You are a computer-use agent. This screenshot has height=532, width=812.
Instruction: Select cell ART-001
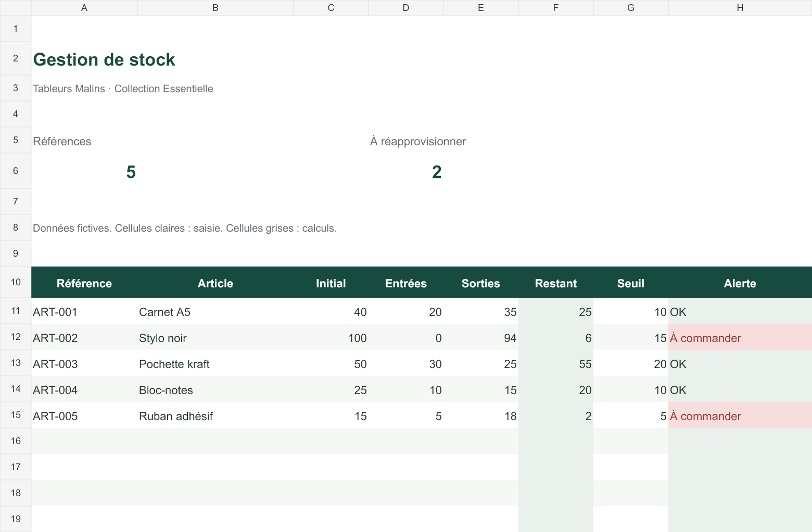pos(84,311)
